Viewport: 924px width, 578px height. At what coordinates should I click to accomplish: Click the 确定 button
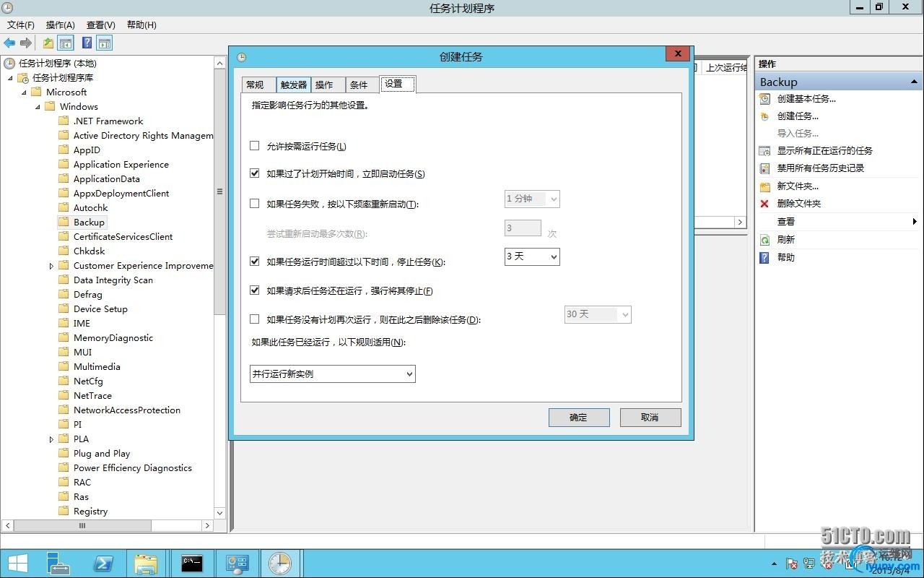pos(579,418)
